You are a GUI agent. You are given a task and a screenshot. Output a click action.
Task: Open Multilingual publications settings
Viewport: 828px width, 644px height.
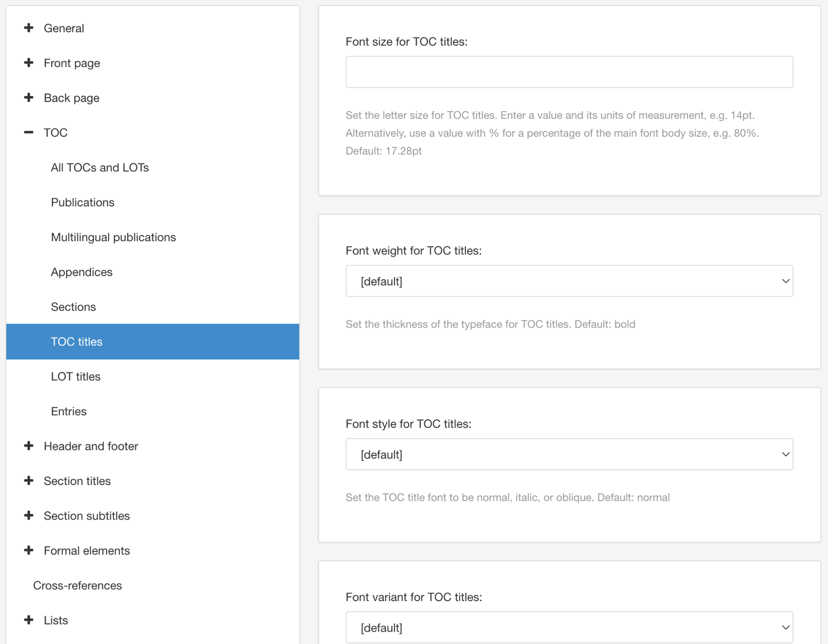point(113,237)
